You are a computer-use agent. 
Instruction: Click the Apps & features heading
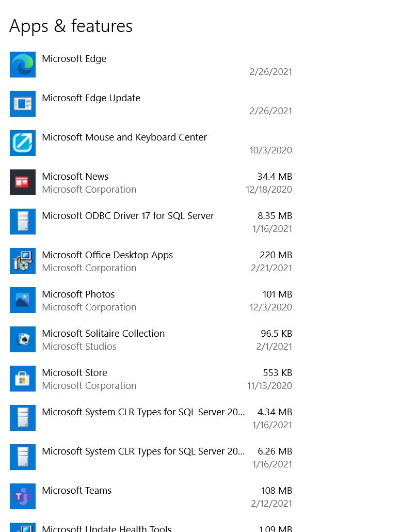click(x=71, y=26)
